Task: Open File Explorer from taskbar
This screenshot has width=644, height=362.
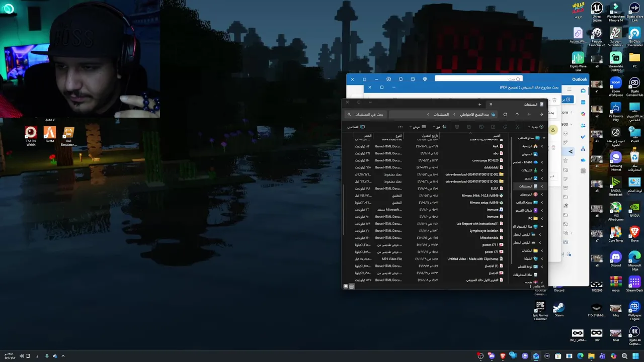Action: pyautogui.click(x=591, y=356)
